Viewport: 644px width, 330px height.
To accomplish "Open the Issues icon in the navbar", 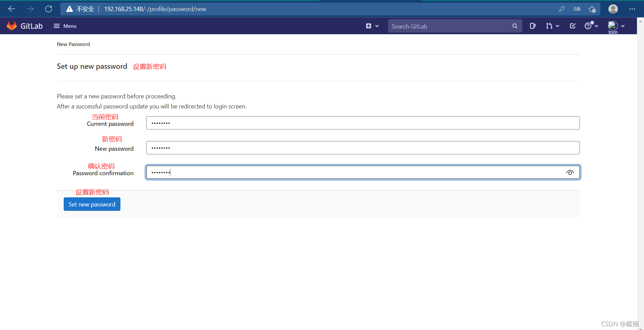I will coord(533,26).
